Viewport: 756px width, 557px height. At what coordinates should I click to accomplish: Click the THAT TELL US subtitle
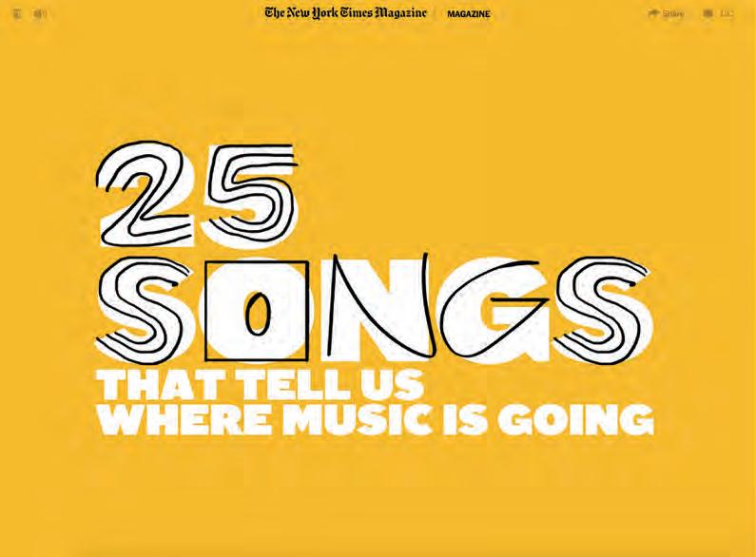point(261,385)
